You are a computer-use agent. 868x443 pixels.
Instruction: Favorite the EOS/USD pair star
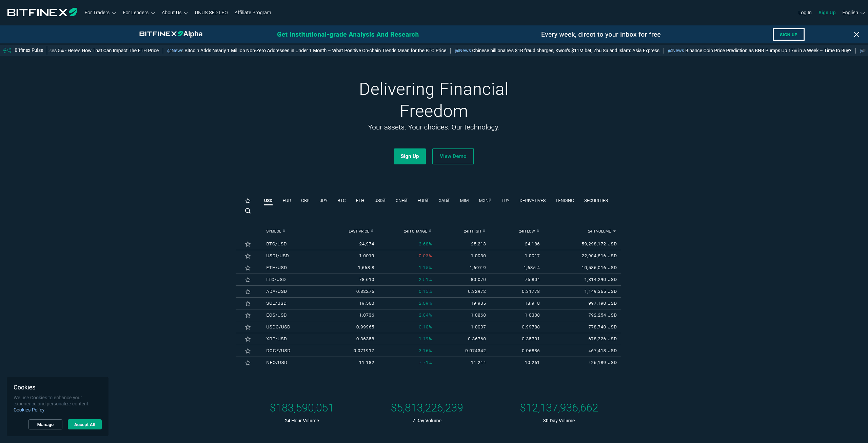click(248, 315)
